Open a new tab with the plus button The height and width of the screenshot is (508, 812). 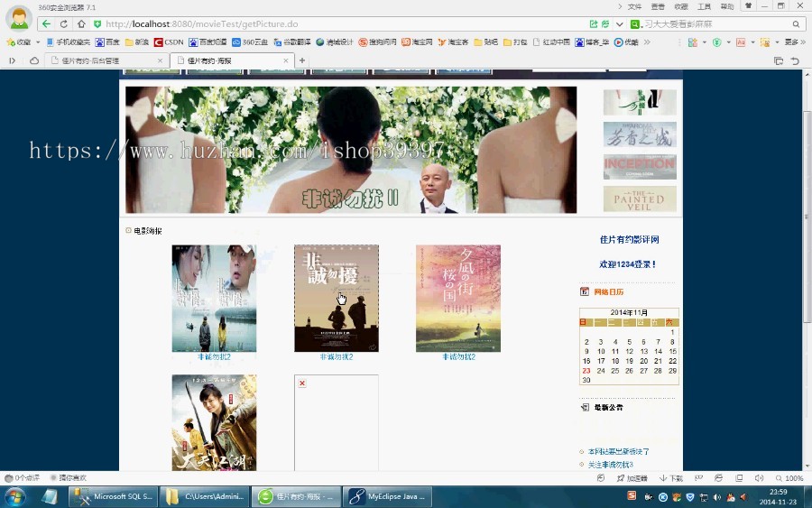coord(302,60)
